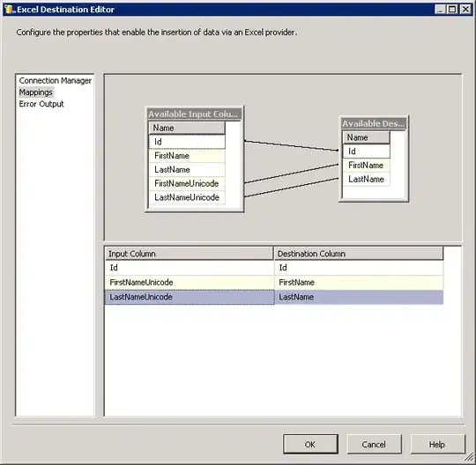Confirm mappings with the OK button
The image size is (476, 465).
pyautogui.click(x=310, y=445)
